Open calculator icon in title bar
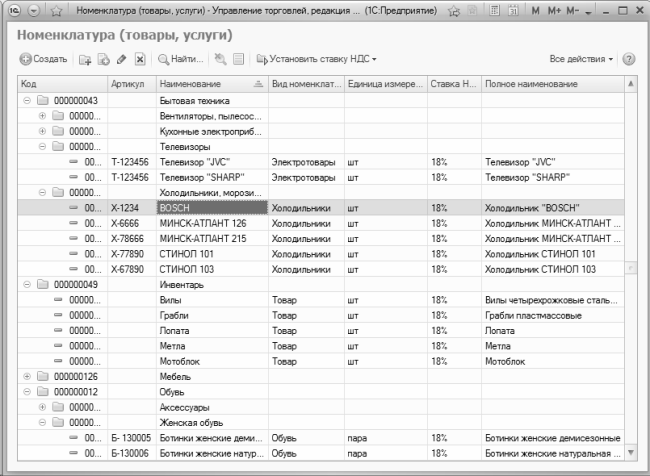 tap(494, 10)
